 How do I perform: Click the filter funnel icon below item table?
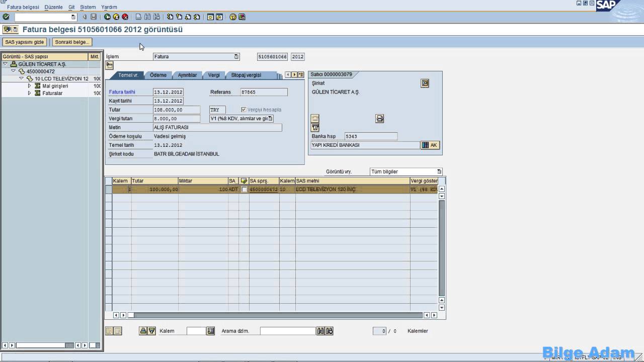(x=151, y=331)
